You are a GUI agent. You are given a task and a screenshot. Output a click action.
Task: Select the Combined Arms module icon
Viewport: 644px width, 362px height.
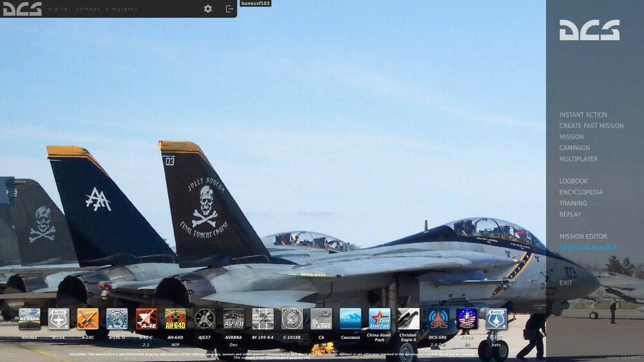tap(321, 319)
